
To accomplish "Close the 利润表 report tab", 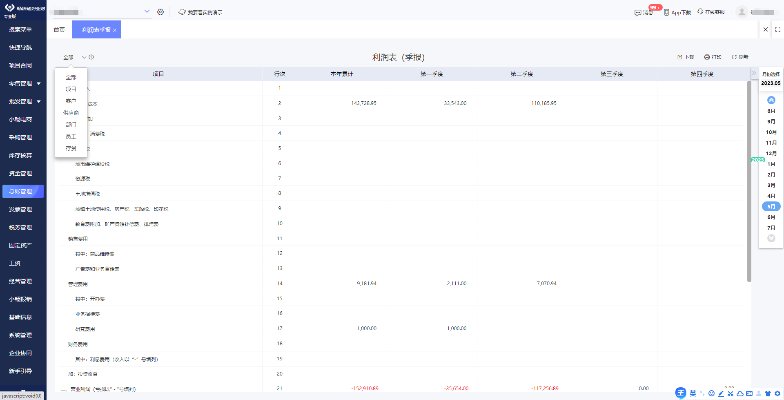I will [115, 31].
